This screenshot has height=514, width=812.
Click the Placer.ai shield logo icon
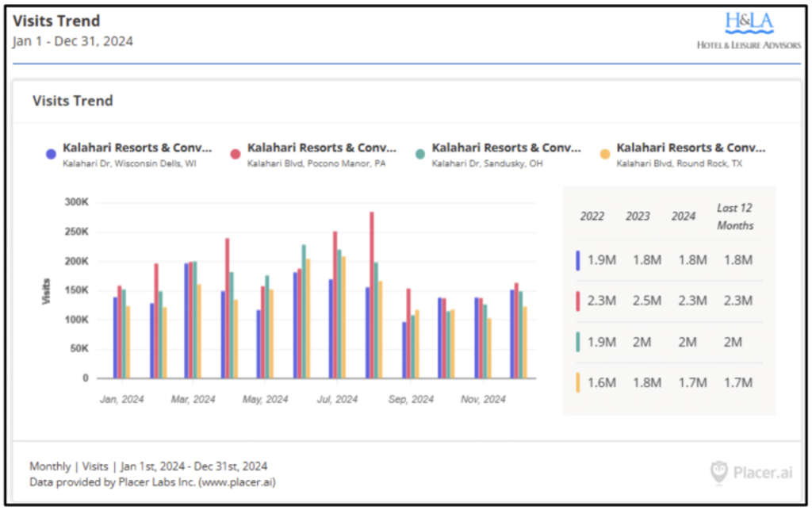point(718,472)
